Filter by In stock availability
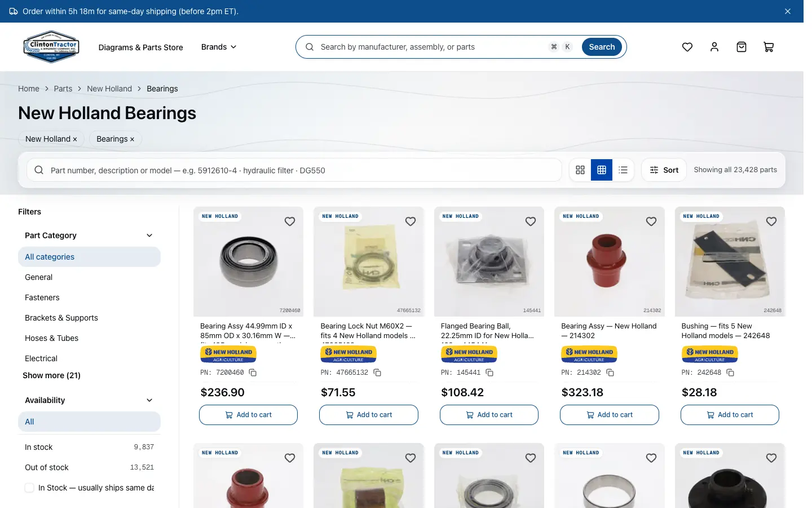Viewport: 812px width, 508px height. (89, 447)
